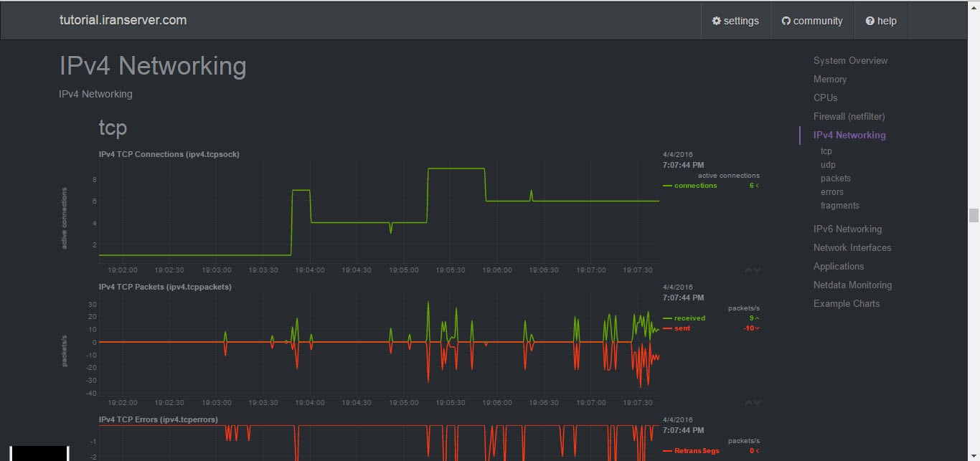Click the green connections legend line marker
Viewport: 980px width, 461px height.
click(x=667, y=186)
